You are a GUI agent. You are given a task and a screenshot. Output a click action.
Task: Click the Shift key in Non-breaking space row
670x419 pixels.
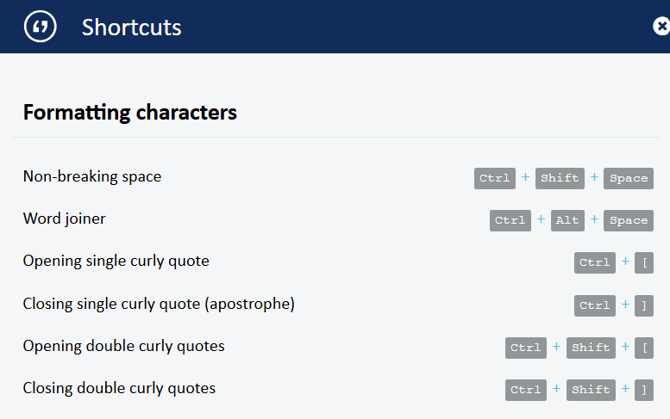coord(560,178)
